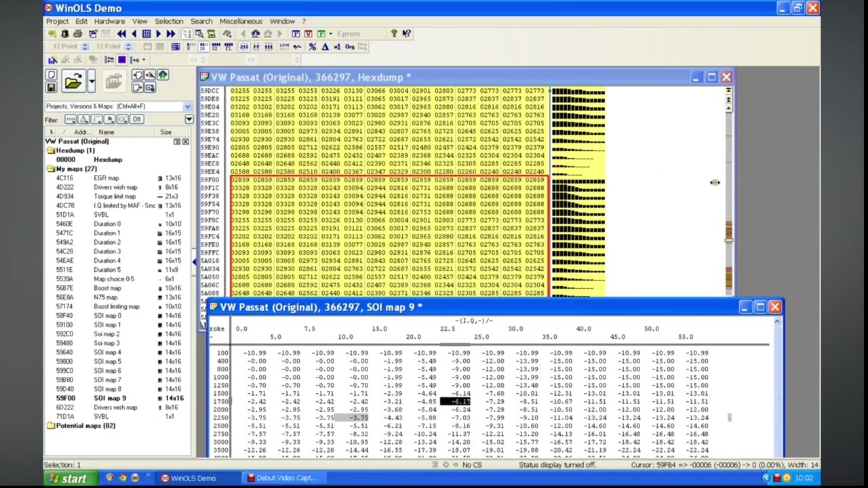Open the Hardware menu
Viewport: 868px width, 488px height.
point(109,21)
